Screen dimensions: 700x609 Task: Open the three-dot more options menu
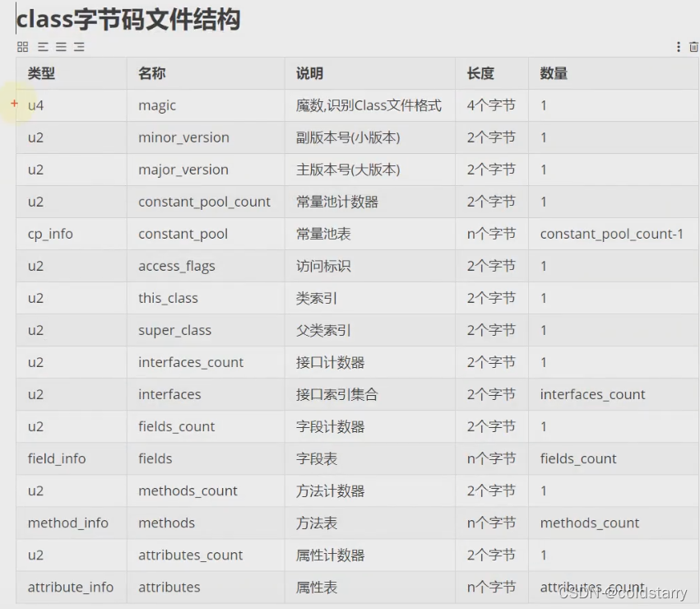pyautogui.click(x=679, y=46)
